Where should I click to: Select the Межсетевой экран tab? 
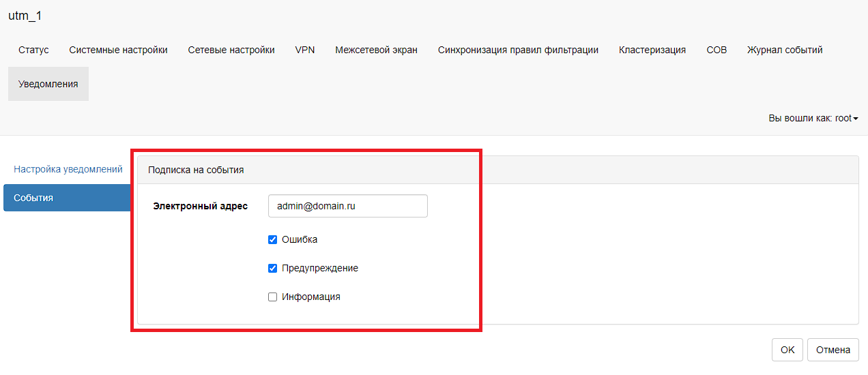pos(376,50)
